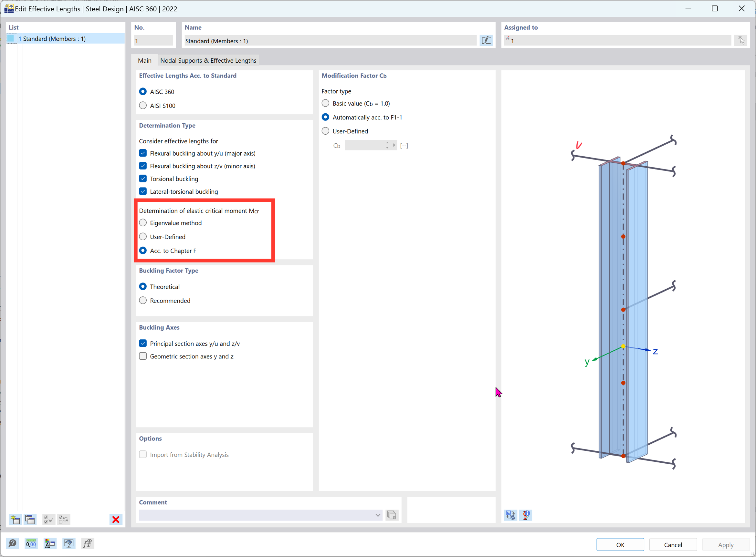Enable User-Defined Cb factor radio button

point(326,131)
